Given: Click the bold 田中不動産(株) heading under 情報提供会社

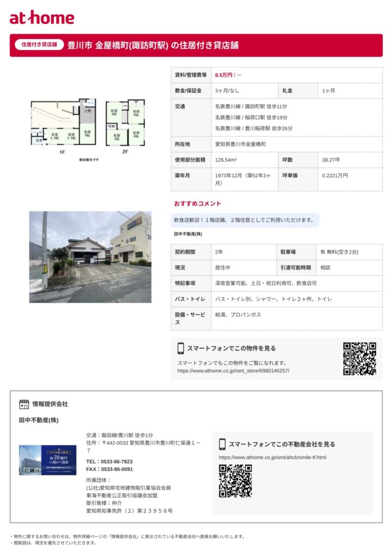Looking at the screenshot, I should [x=38, y=421].
